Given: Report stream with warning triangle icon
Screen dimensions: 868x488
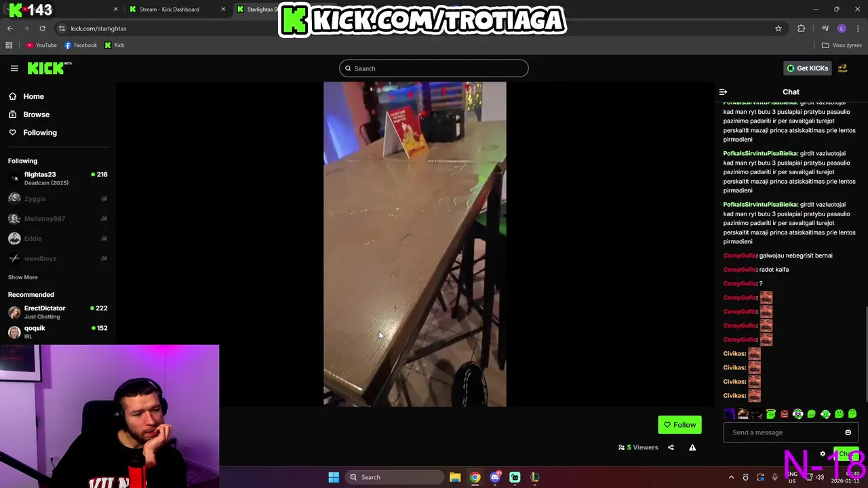Looking at the screenshot, I should [692, 447].
